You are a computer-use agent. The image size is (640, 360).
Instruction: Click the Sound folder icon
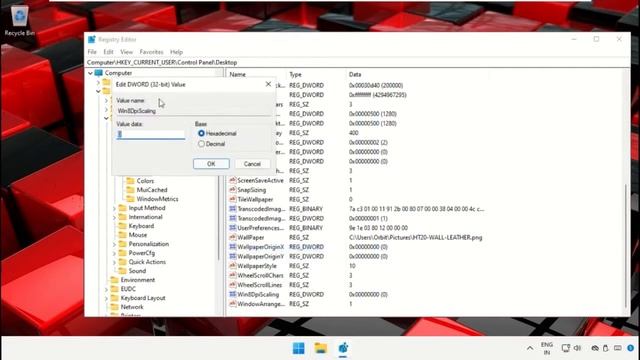tap(122, 271)
